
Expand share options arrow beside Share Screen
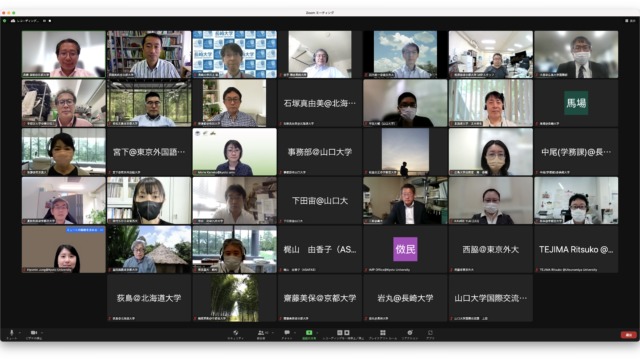click(317, 333)
